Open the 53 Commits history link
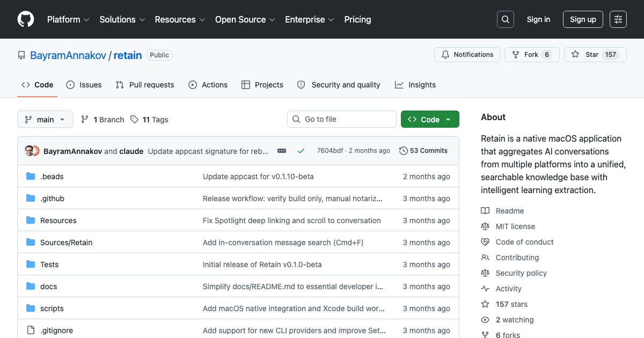The image size is (644, 338). pos(423,151)
